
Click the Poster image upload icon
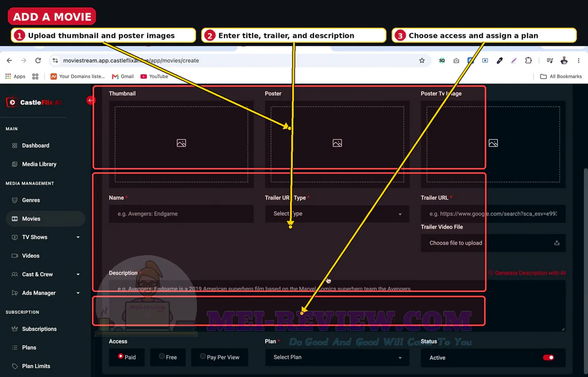(337, 143)
